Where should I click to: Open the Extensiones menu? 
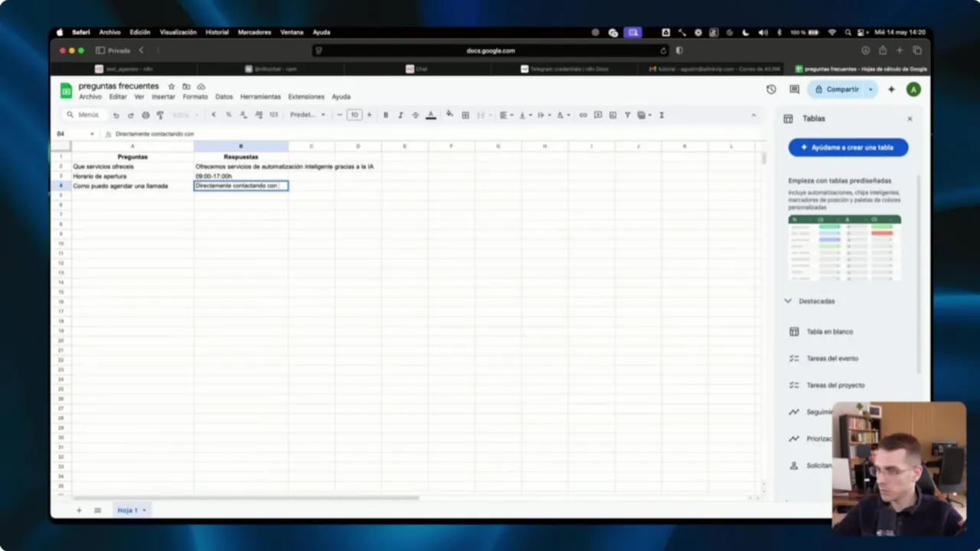pos(306,96)
